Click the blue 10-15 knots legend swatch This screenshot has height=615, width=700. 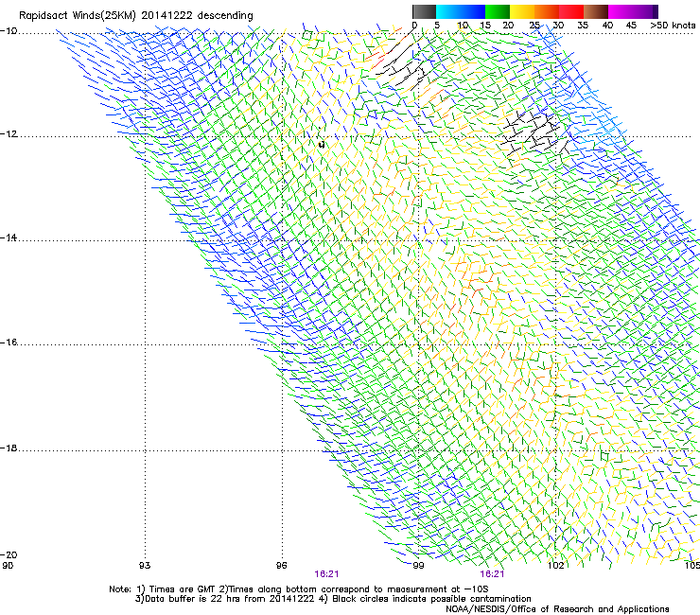[x=473, y=11]
